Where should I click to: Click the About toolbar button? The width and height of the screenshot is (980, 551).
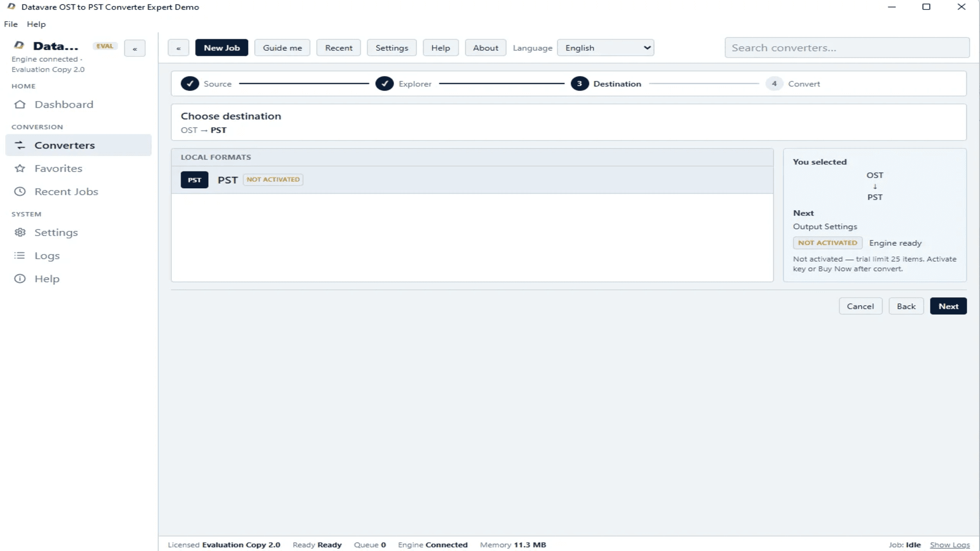coord(485,48)
